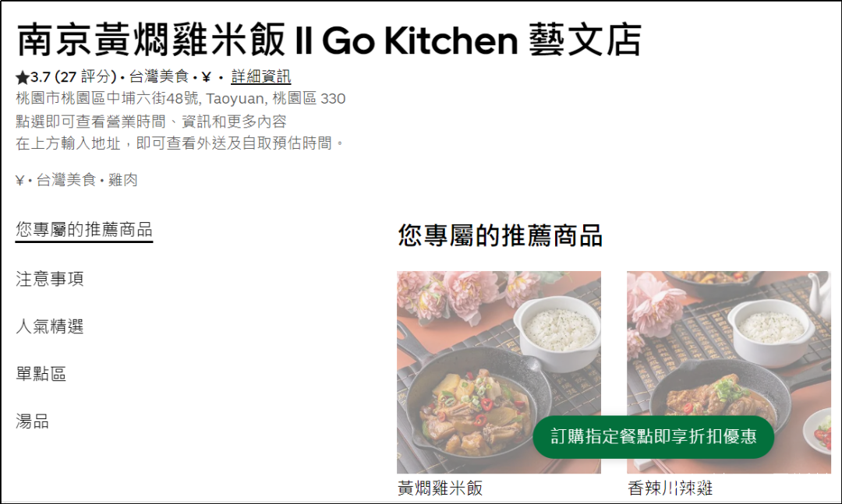Open the 詳細資訊 link
842x504 pixels.
pos(261,77)
